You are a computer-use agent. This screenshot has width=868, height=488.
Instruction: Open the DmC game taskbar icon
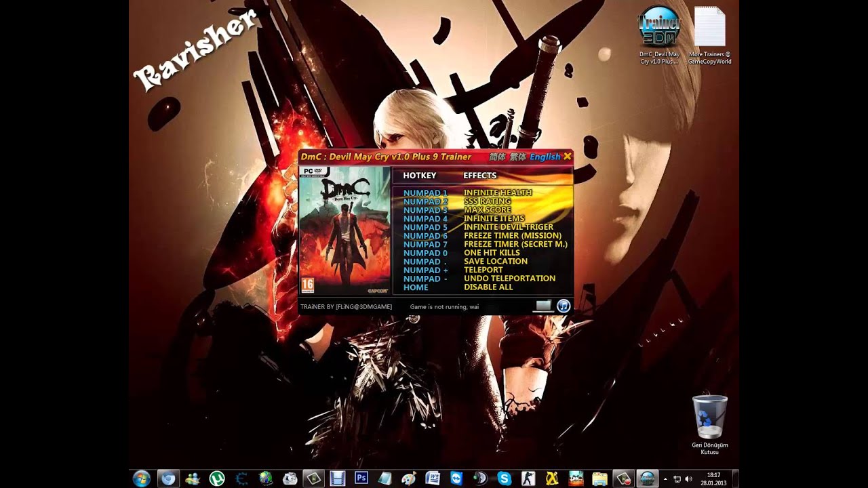(576, 479)
